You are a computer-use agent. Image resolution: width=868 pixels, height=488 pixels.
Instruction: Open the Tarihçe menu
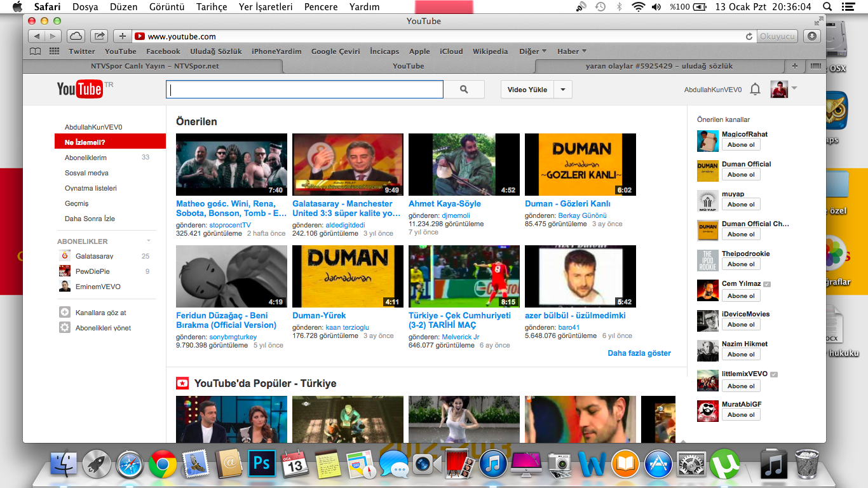tap(210, 7)
